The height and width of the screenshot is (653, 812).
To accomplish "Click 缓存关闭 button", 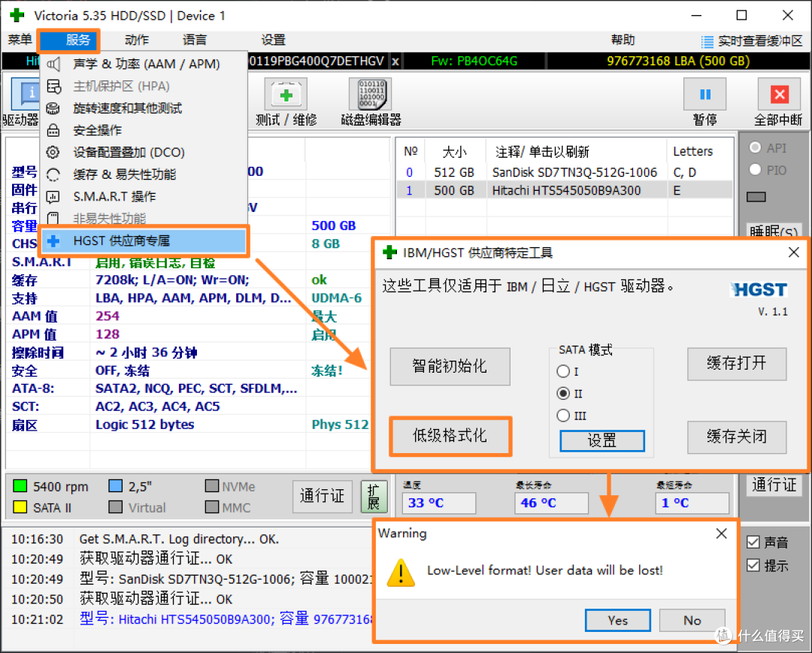I will click(736, 437).
